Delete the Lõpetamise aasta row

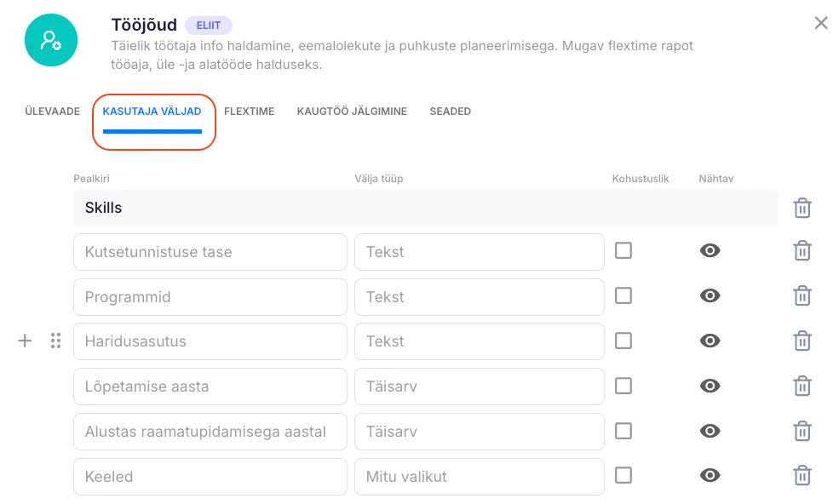(802, 387)
